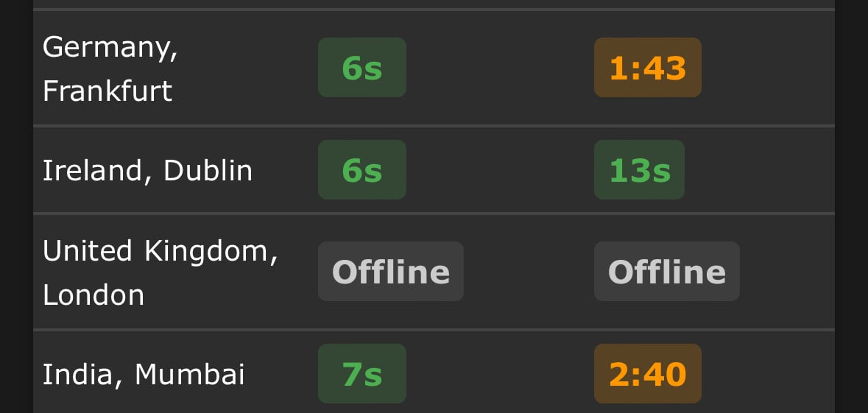This screenshot has width=868, height=413.
Task: Click the first 6s badge in the Ireland, Dublin row
Action: click(x=362, y=170)
